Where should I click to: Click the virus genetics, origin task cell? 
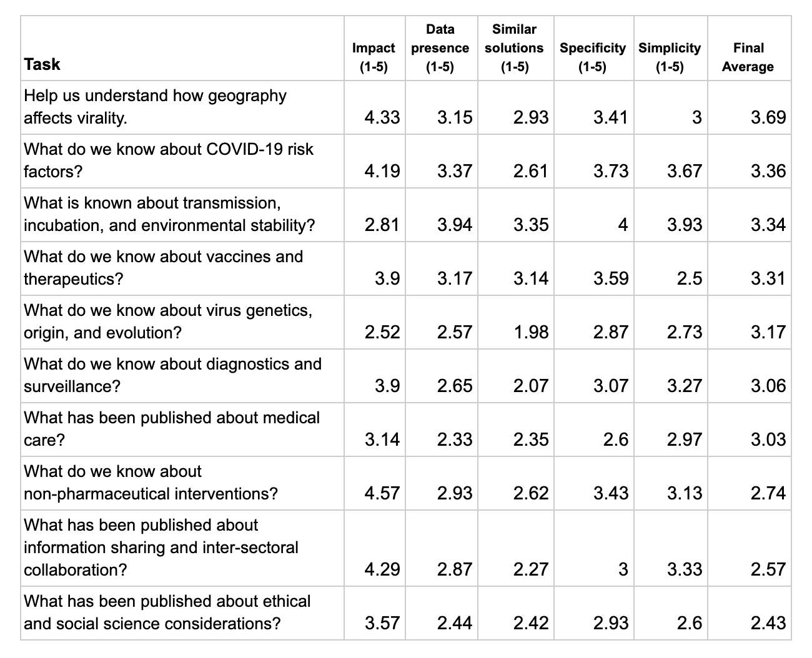pos(182,322)
